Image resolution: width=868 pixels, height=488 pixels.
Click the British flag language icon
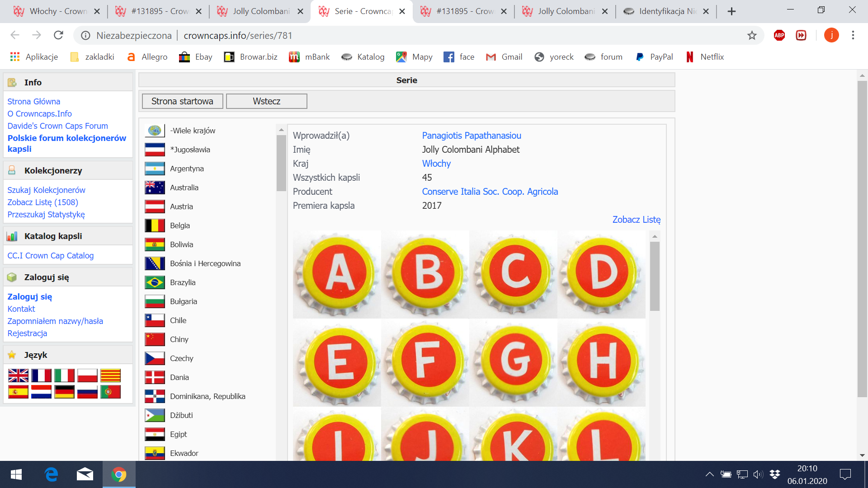click(18, 375)
